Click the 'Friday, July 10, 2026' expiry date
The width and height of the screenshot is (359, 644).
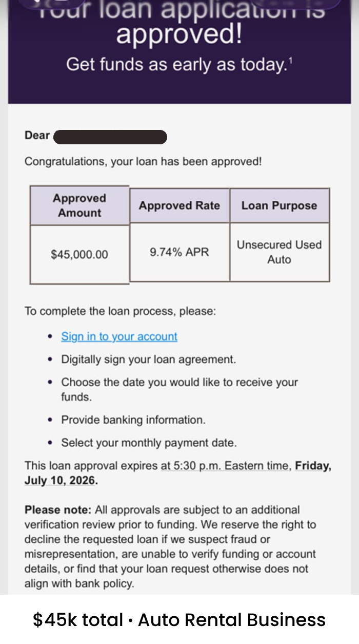[178, 473]
